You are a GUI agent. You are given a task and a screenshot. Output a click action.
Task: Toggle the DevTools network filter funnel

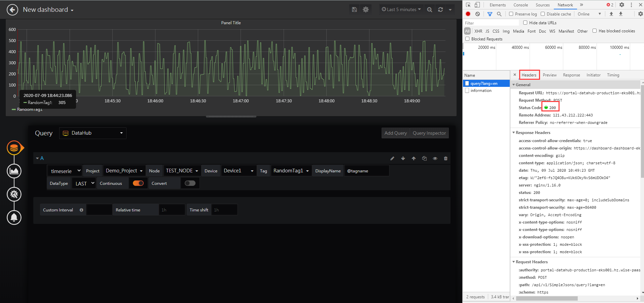pyautogui.click(x=490, y=14)
